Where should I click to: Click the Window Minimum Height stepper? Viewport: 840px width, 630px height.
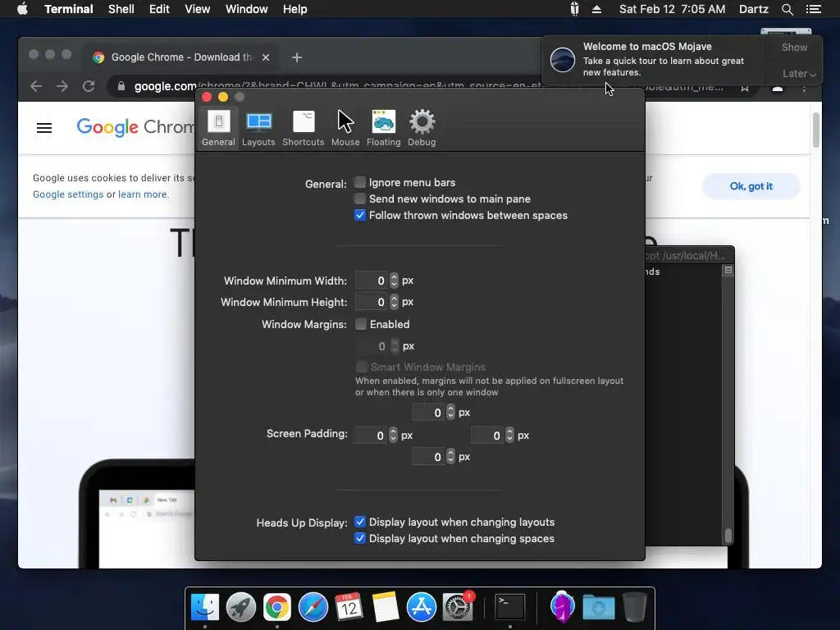395,302
